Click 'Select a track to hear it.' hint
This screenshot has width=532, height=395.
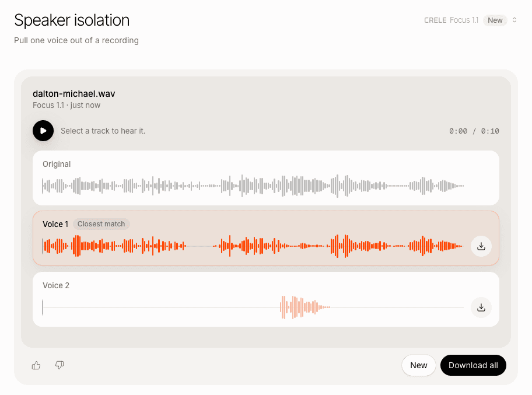pos(103,131)
